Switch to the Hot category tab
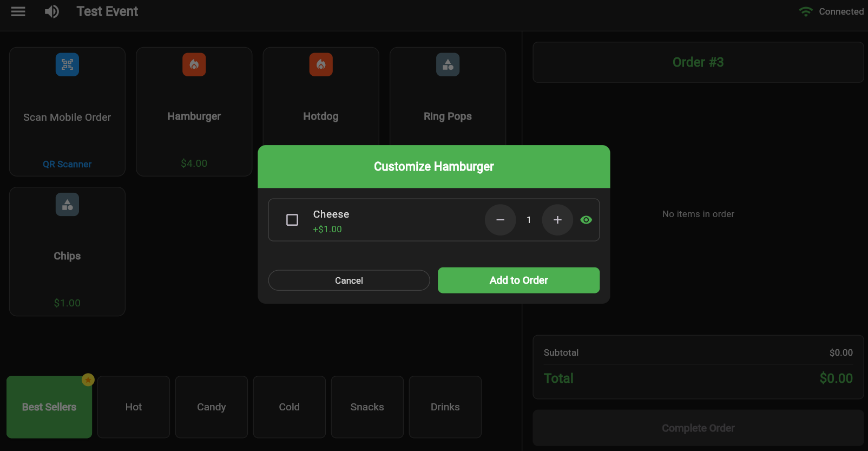Viewport: 868px width, 451px height. [134, 407]
